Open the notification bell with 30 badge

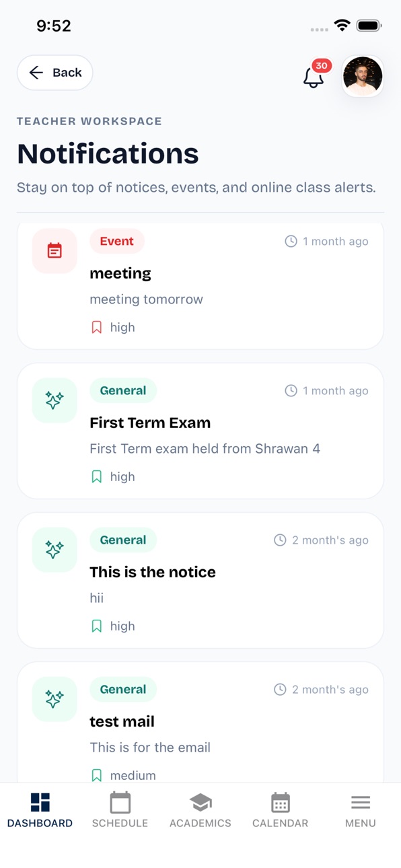pyautogui.click(x=314, y=75)
